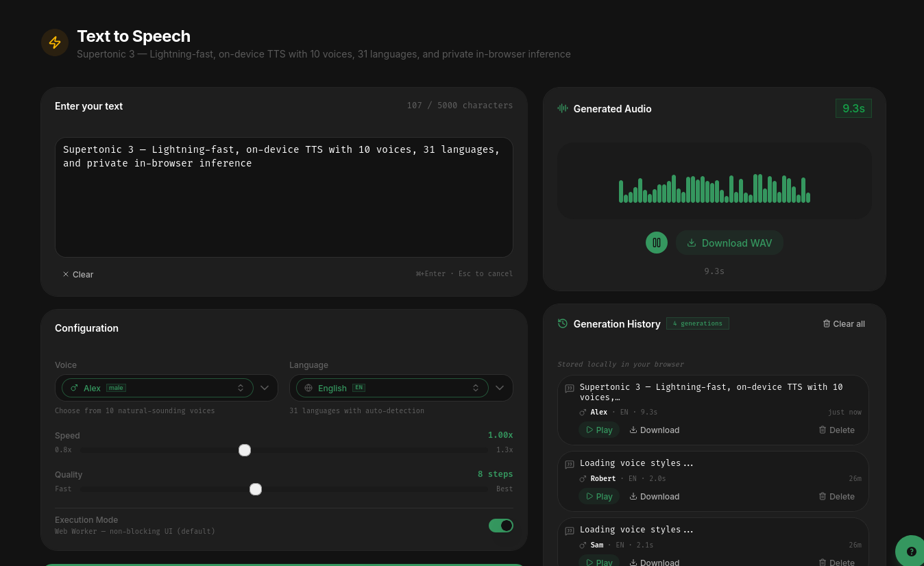Click the "1.00x" speed value
The image size is (924, 566).
pos(500,435)
